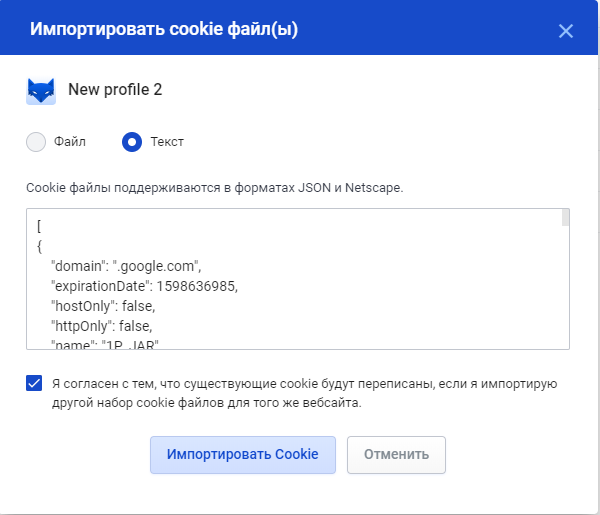
Task: Click the blue fox profile icon
Action: (41, 91)
